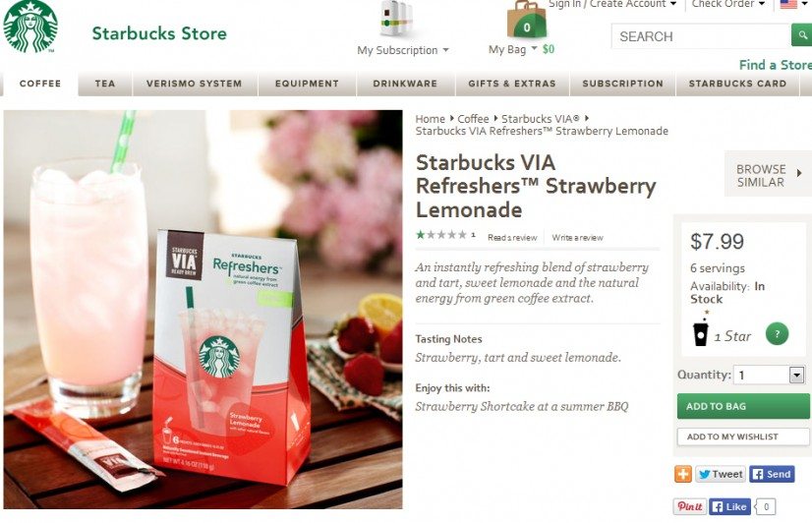Viewport: 812px width, 523px height.
Task: Click into the Search input field
Action: point(701,36)
